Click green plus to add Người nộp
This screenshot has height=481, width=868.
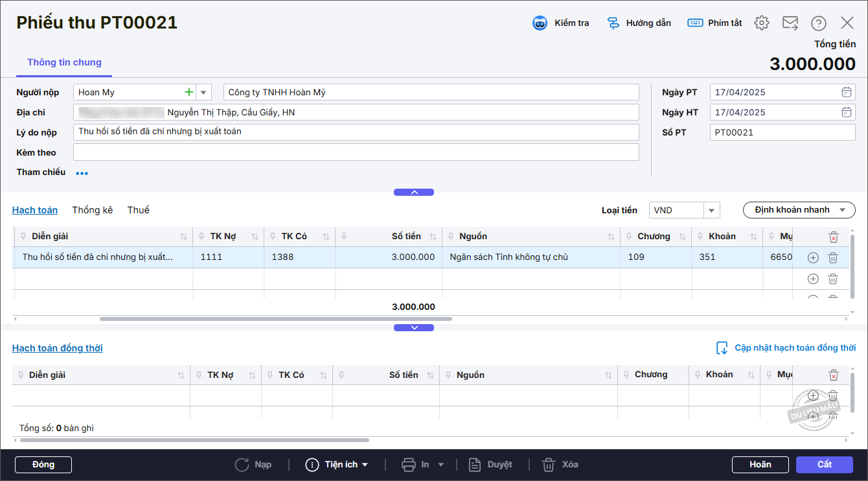tap(188, 92)
